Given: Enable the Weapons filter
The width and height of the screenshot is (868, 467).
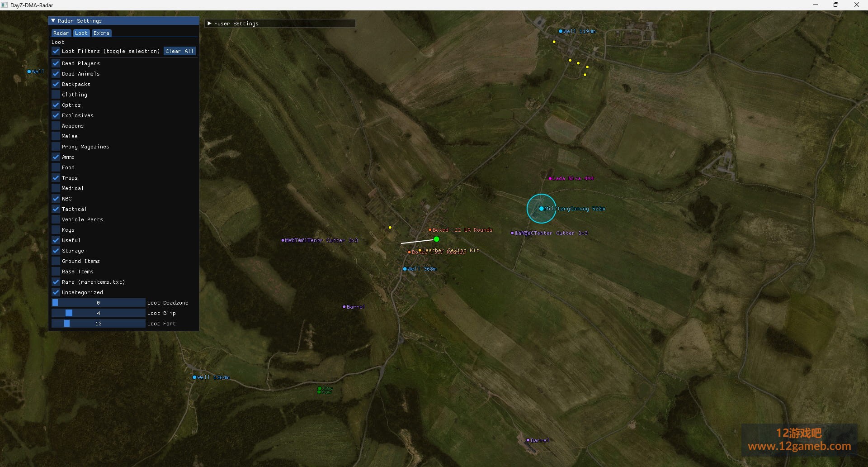Looking at the screenshot, I should [56, 126].
